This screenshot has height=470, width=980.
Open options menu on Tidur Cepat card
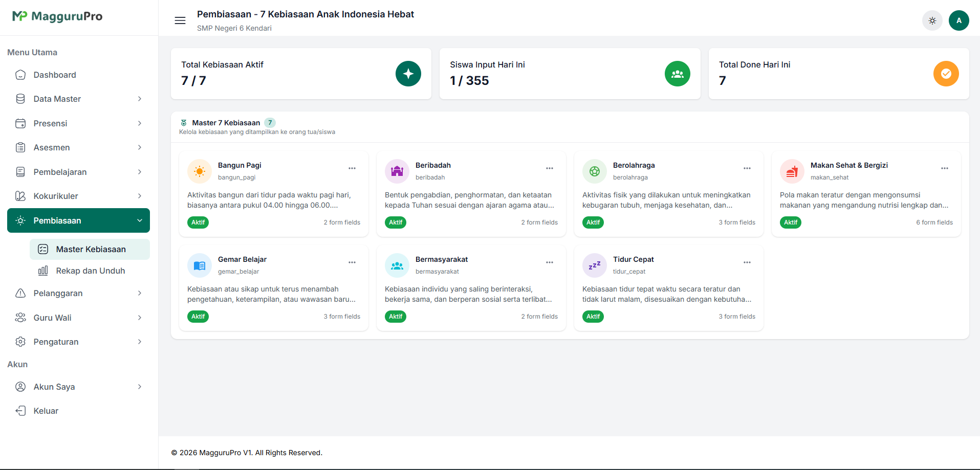tap(747, 262)
